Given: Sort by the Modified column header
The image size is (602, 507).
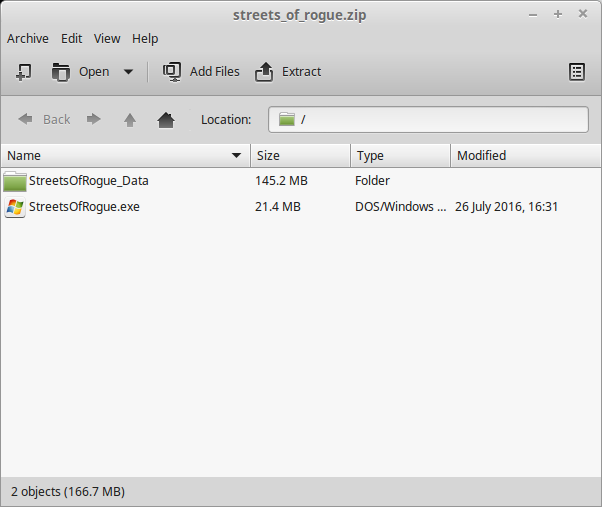Looking at the screenshot, I should tap(526, 155).
